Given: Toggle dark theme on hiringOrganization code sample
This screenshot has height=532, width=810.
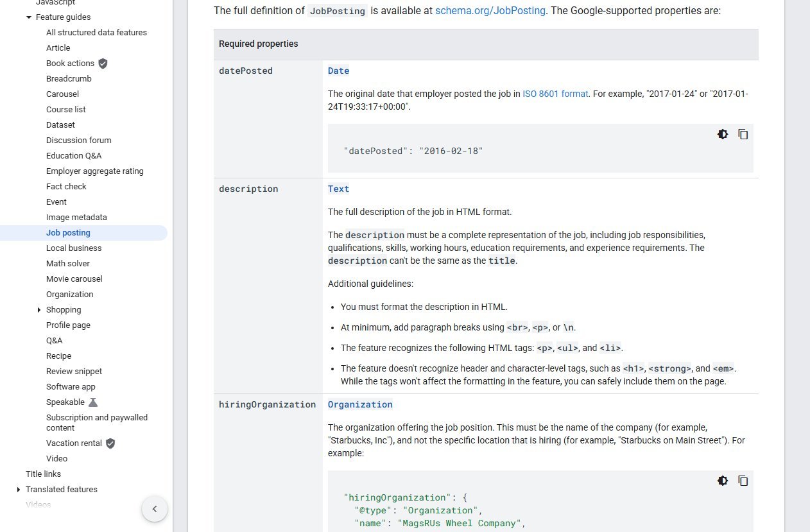Looking at the screenshot, I should tap(723, 481).
